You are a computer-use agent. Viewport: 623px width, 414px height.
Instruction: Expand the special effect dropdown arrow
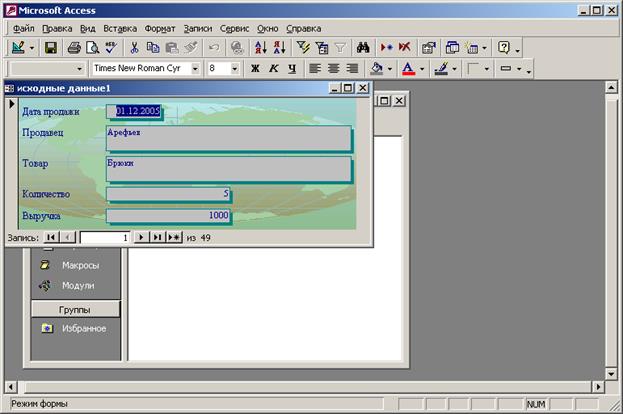[x=519, y=69]
